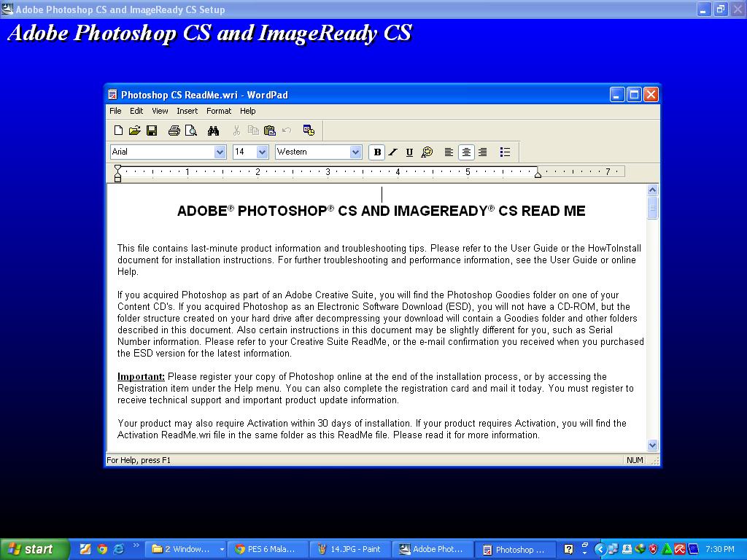This screenshot has width=747, height=560.
Task: Click the window size grip in status bar
Action: tap(655, 461)
